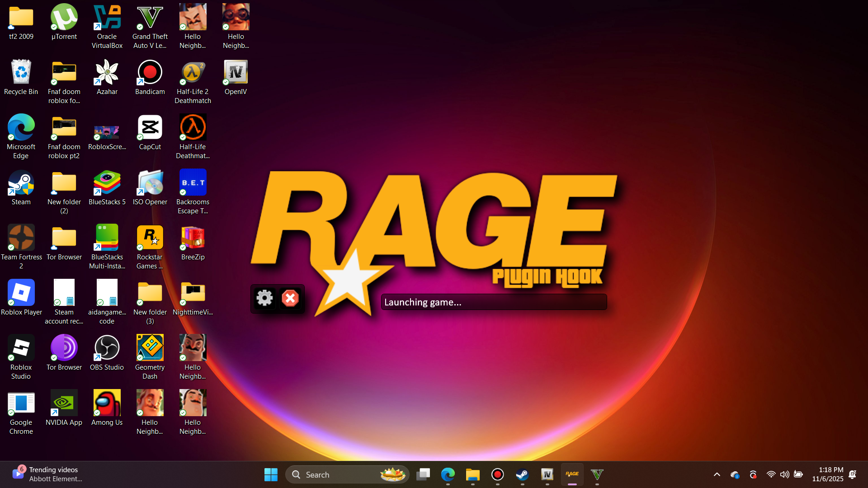Open Windows Start menu
This screenshot has height=488, width=868.
271,474
